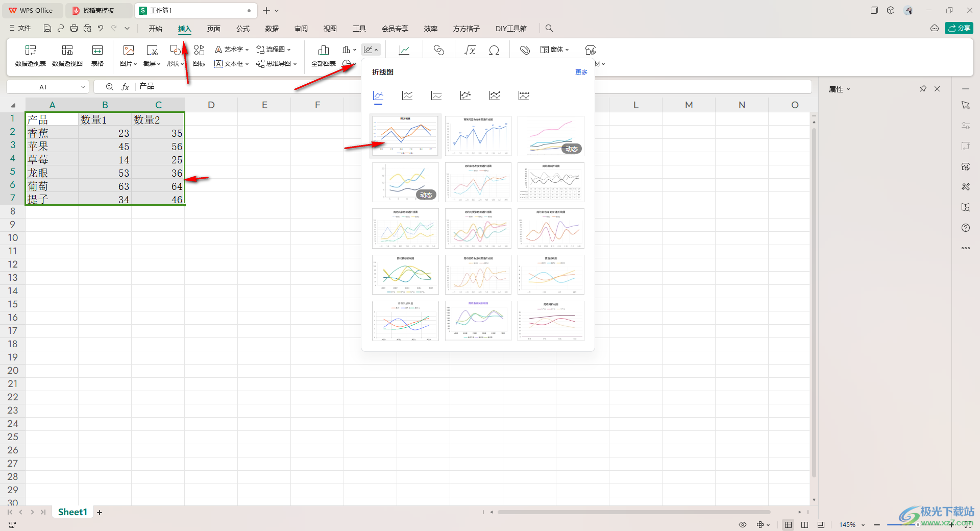
Task: Select the line with markers subtype
Action: [x=465, y=95]
